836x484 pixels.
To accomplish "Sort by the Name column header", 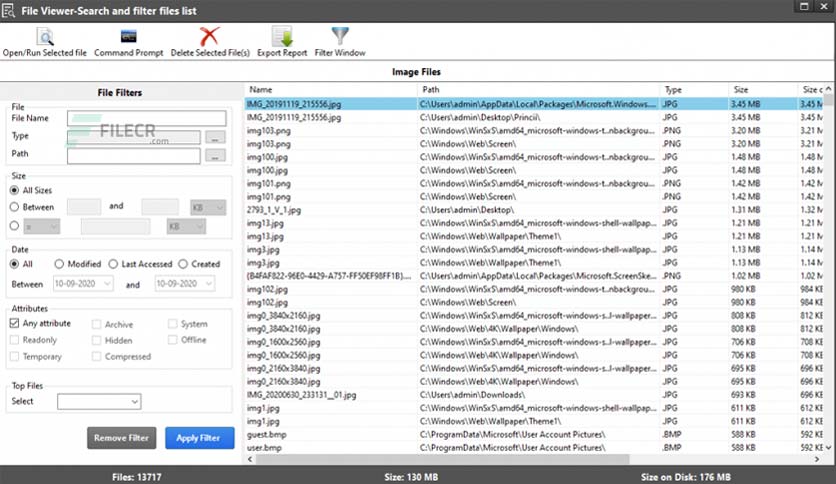I will point(331,90).
